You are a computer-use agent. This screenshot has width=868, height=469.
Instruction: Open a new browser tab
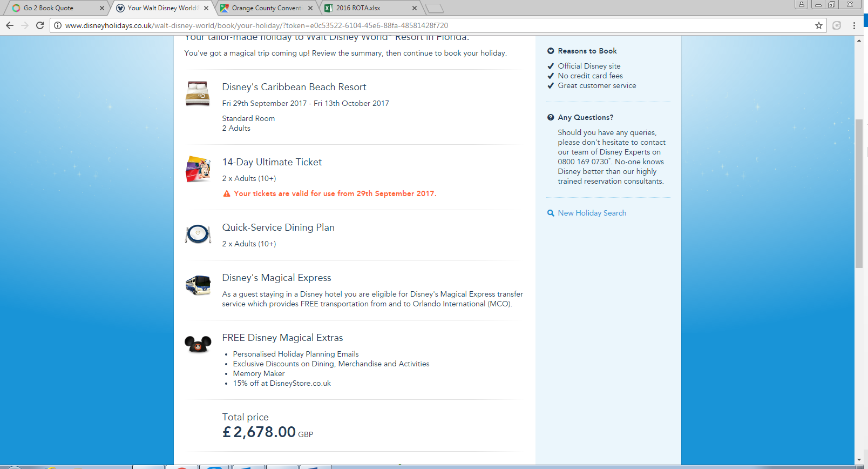(x=435, y=8)
